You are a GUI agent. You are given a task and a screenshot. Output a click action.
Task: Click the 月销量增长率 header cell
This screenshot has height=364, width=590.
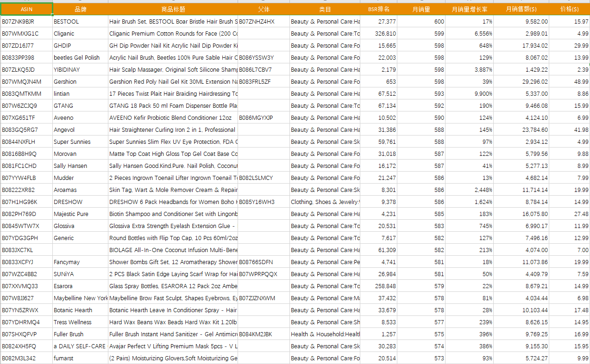tap(470, 9)
